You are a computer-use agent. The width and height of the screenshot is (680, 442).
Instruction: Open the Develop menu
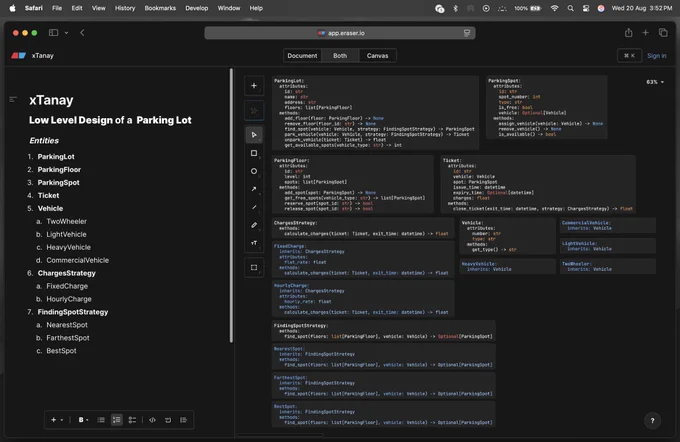click(196, 8)
